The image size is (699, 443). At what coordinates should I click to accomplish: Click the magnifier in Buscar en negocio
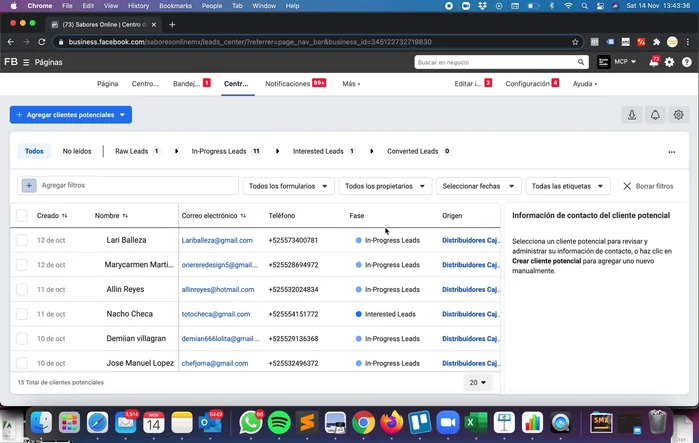pyautogui.click(x=581, y=62)
